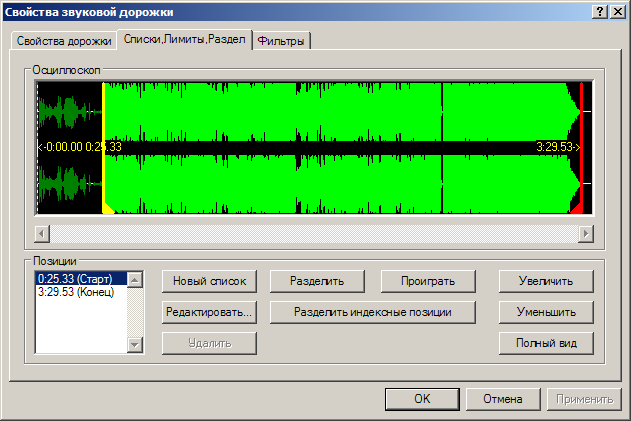The height and width of the screenshot is (421, 631).
Task: Click the Разделить button
Action: pos(317,281)
